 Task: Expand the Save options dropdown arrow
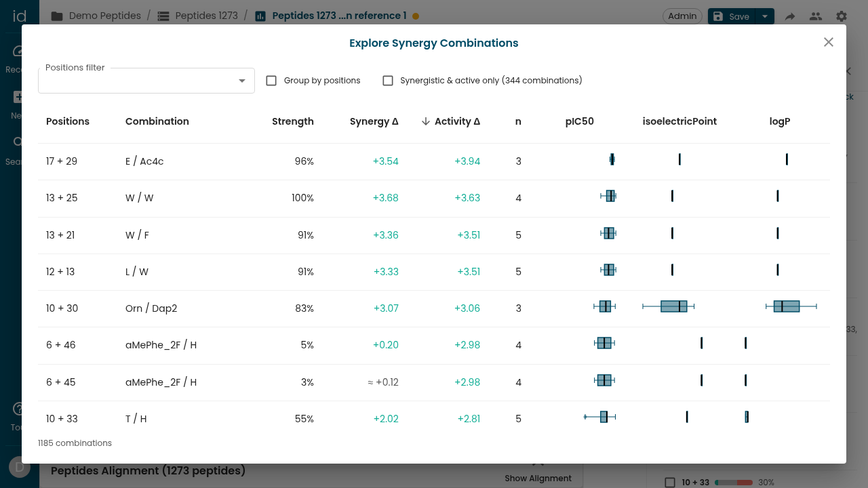(765, 16)
